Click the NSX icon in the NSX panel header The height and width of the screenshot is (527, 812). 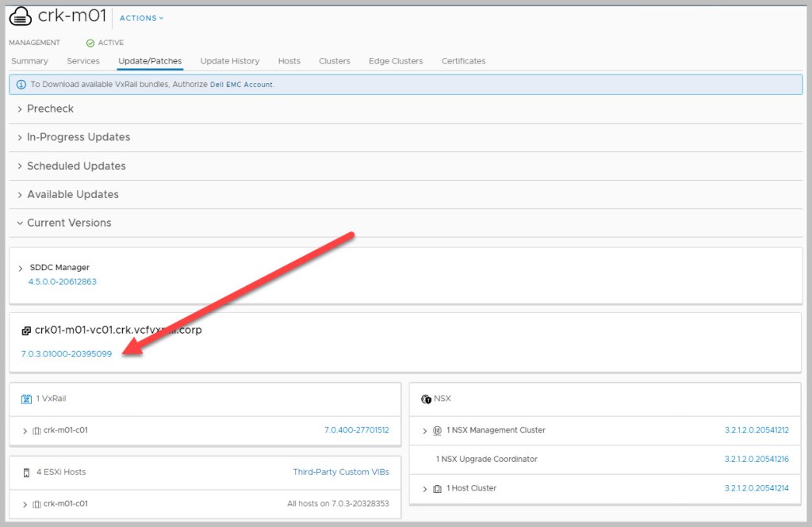(x=426, y=399)
